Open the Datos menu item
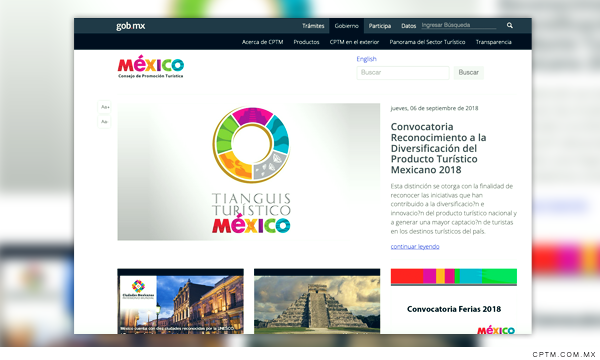This screenshot has height=360, width=600. (408, 26)
